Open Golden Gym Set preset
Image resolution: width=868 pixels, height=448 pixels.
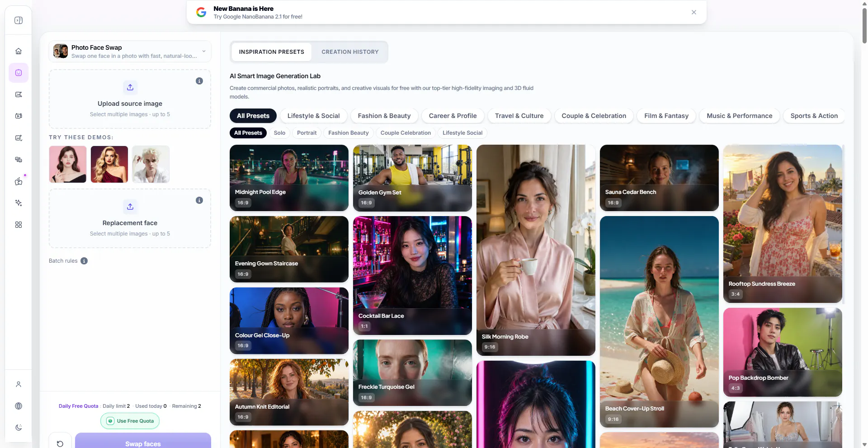pyautogui.click(x=412, y=178)
